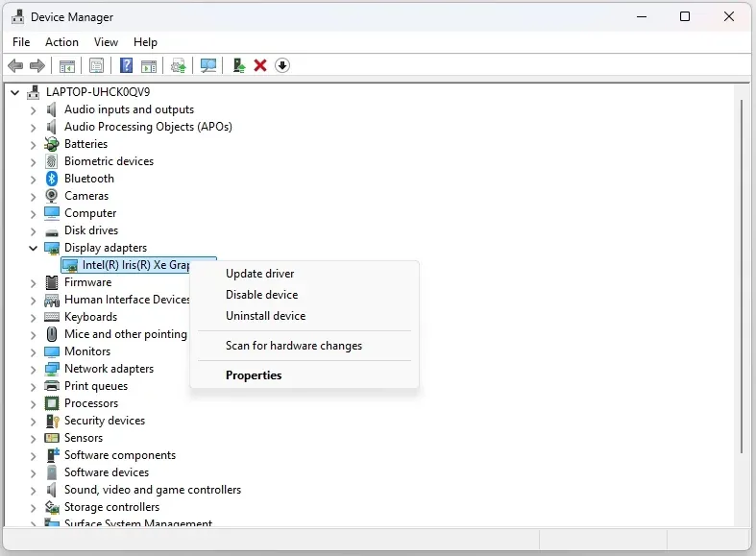Viewport: 756px width, 556px height.
Task: Open the View menu
Action: click(x=106, y=42)
